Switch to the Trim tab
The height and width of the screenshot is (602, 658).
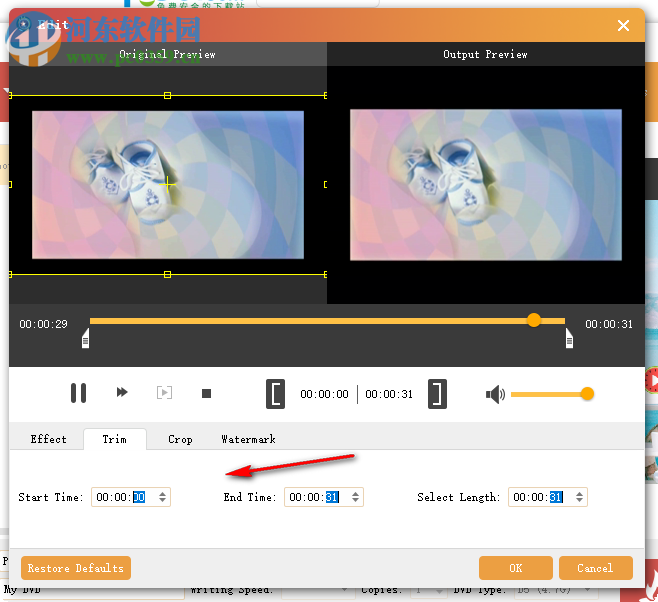pyautogui.click(x=115, y=439)
